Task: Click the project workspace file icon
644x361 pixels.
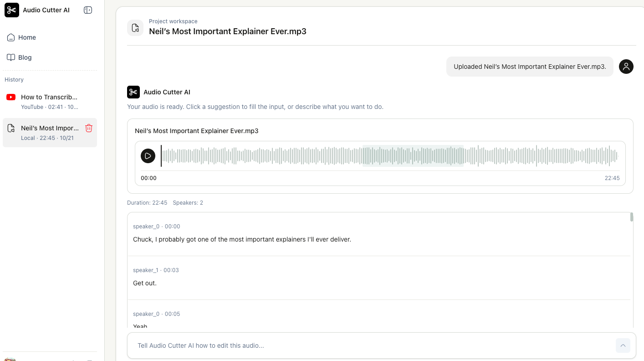Action: [135, 28]
